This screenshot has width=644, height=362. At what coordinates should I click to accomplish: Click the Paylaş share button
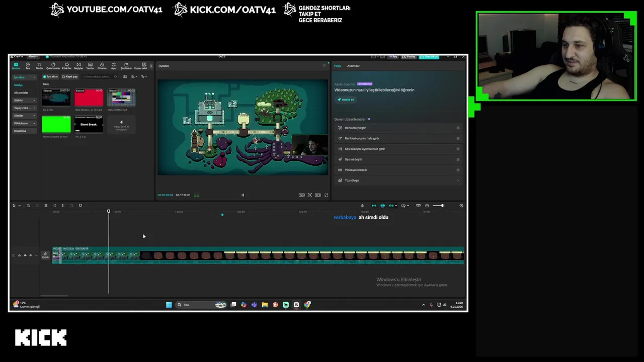(x=410, y=57)
